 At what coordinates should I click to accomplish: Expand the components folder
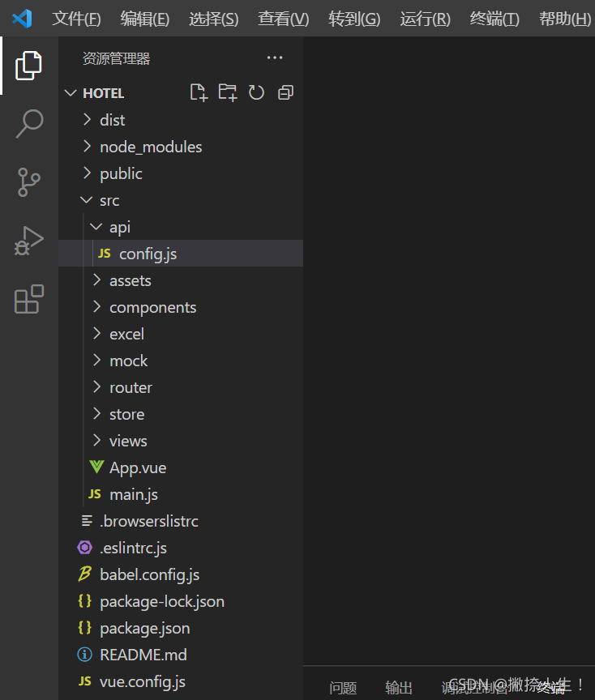(96, 307)
